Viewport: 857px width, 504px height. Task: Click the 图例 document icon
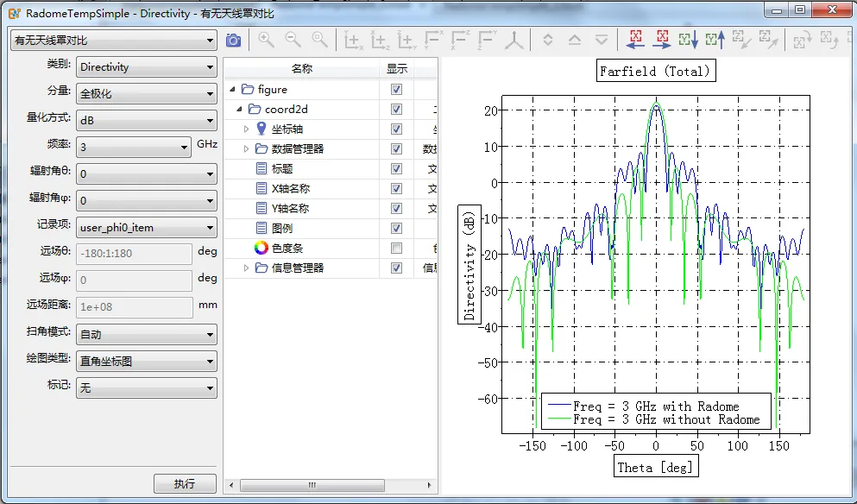(262, 228)
